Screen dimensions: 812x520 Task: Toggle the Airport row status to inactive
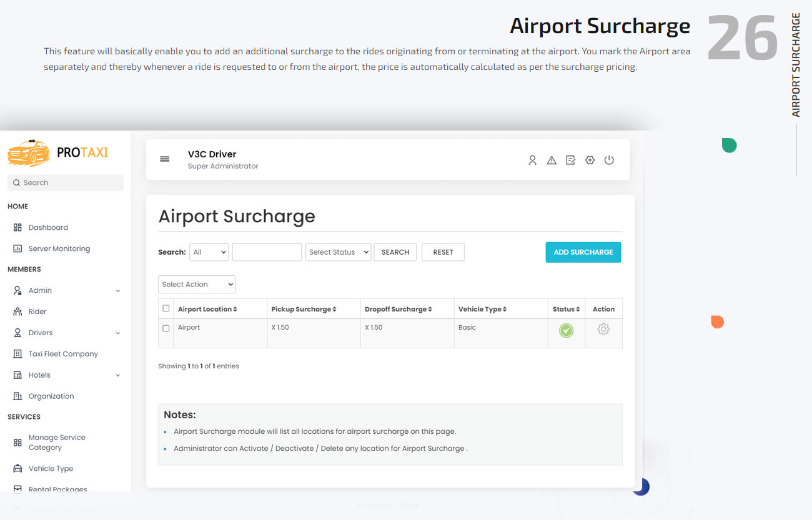[566, 331]
